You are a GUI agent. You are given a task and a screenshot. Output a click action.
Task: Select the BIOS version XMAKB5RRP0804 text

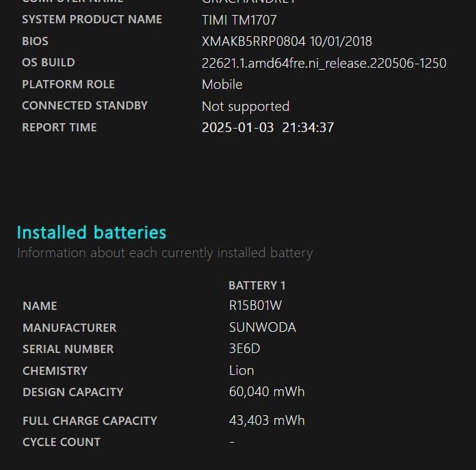click(254, 42)
